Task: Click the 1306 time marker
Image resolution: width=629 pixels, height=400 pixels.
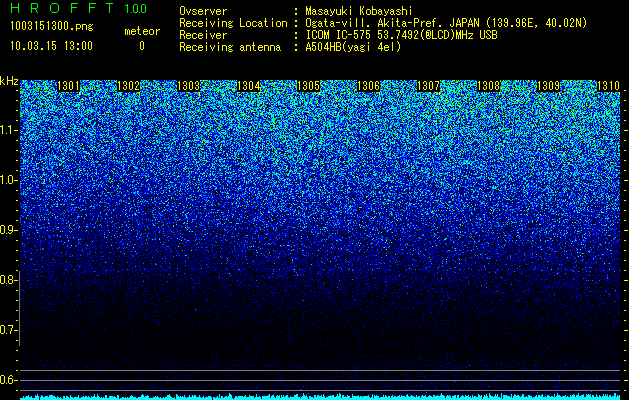Action: tap(368, 86)
